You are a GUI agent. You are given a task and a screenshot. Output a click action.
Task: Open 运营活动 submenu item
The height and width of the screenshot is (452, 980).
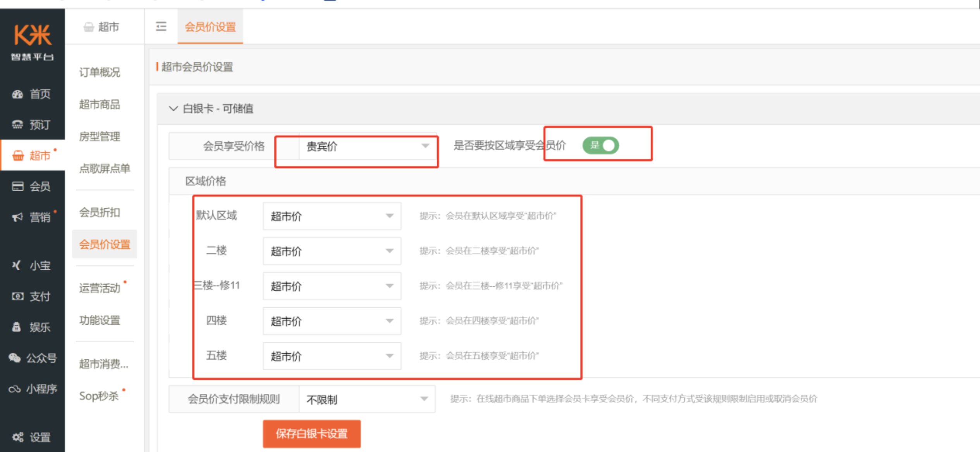(x=100, y=288)
